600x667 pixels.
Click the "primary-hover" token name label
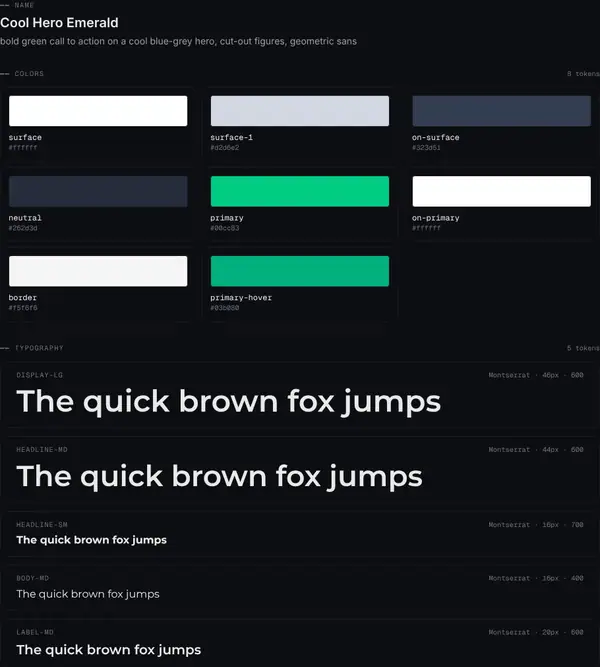coord(241,298)
